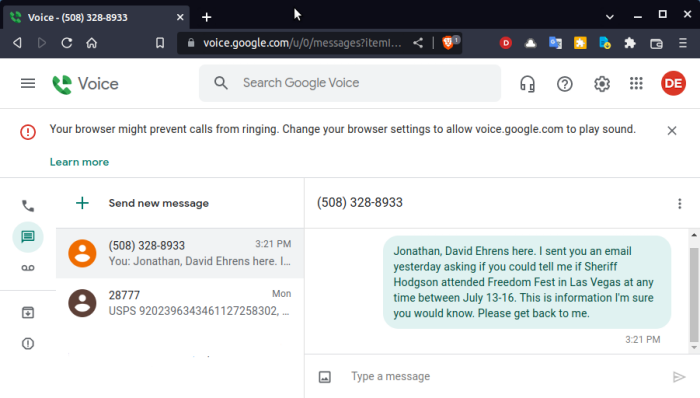Open a new browser tab
This screenshot has height=398, width=700.
click(x=206, y=17)
